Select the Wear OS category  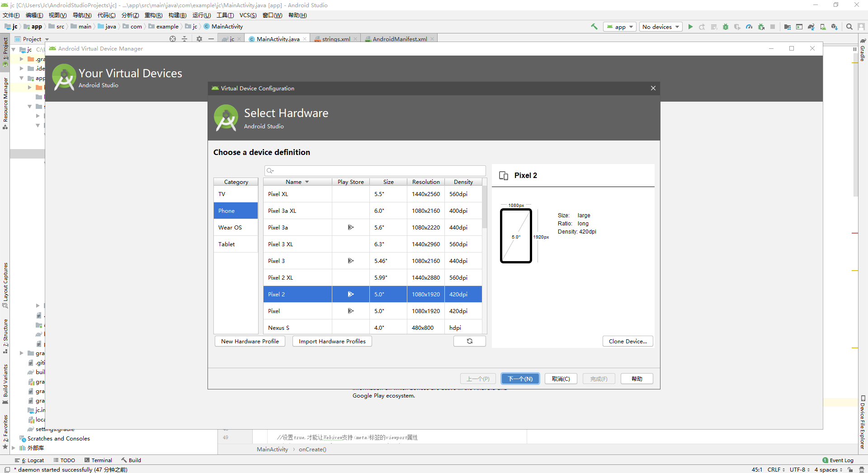pyautogui.click(x=236, y=227)
